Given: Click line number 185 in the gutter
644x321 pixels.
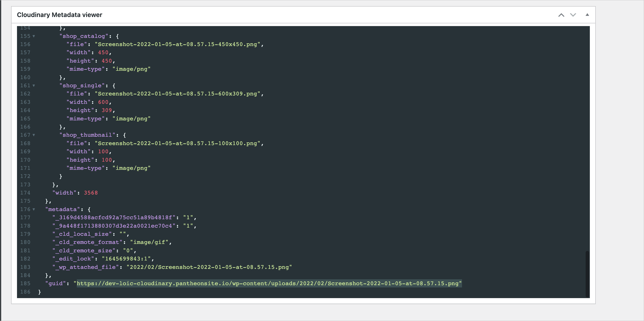Looking at the screenshot, I should (25, 283).
